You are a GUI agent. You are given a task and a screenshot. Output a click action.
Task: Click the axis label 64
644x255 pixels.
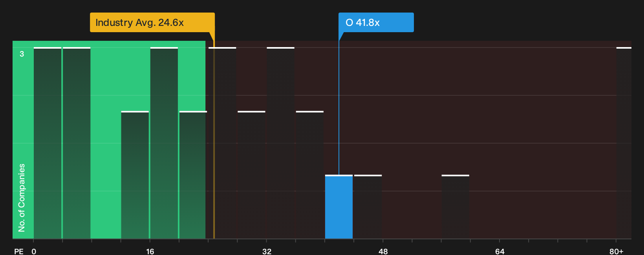[x=499, y=251]
